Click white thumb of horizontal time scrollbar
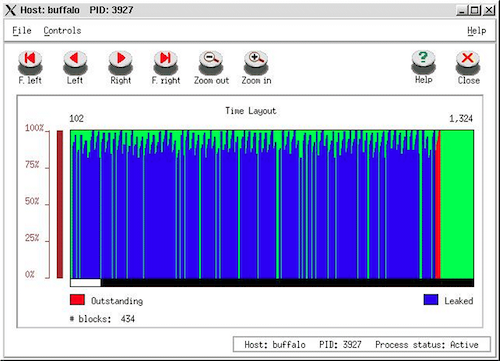500x361 pixels. [x=86, y=283]
